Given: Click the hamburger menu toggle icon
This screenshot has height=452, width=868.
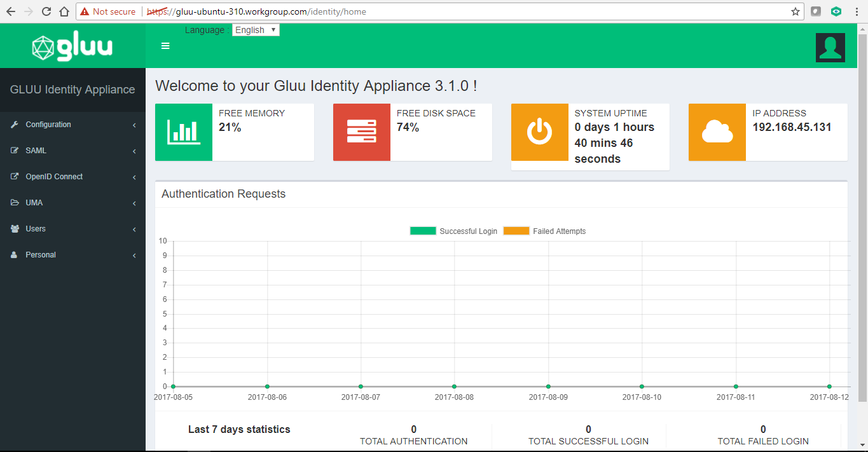Looking at the screenshot, I should [165, 46].
